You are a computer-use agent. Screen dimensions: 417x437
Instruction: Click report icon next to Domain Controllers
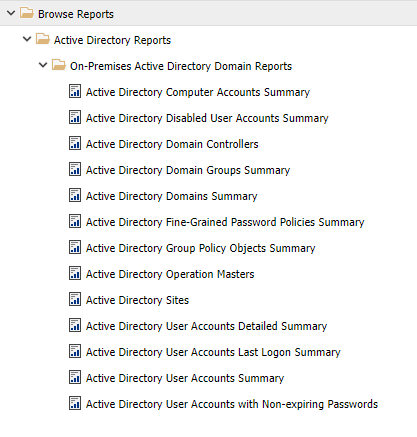[75, 143]
